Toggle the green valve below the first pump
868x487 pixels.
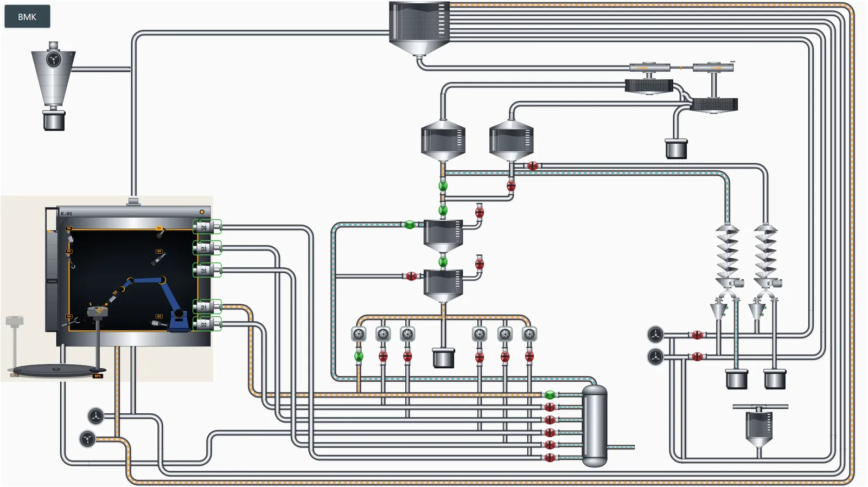point(359,356)
